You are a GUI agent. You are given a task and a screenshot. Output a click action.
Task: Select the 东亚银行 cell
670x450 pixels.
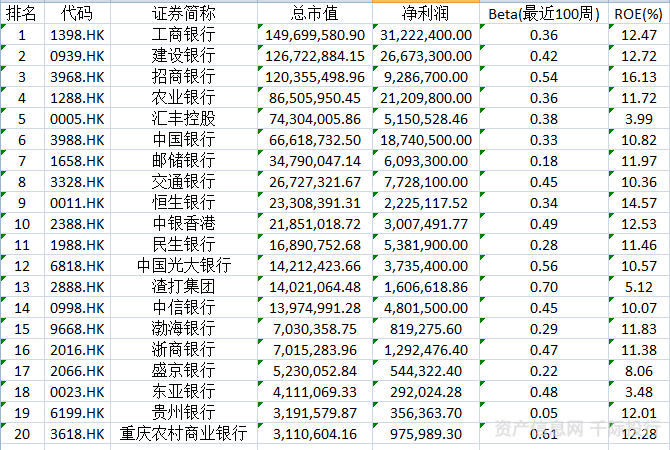[x=184, y=391]
